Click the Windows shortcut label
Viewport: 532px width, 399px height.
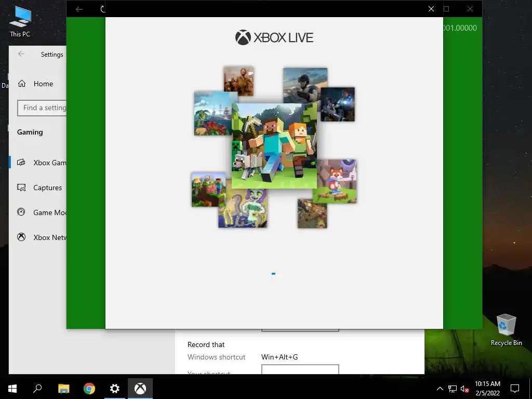[x=217, y=357]
